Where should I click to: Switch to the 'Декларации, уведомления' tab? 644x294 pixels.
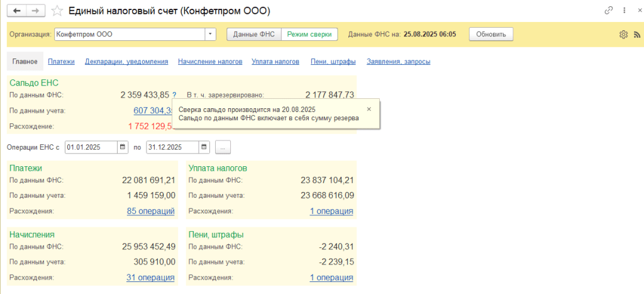tap(126, 62)
